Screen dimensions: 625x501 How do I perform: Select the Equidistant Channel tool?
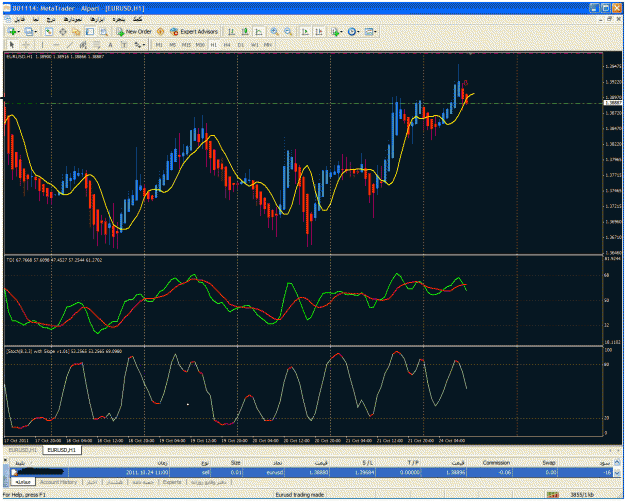click(x=83, y=45)
